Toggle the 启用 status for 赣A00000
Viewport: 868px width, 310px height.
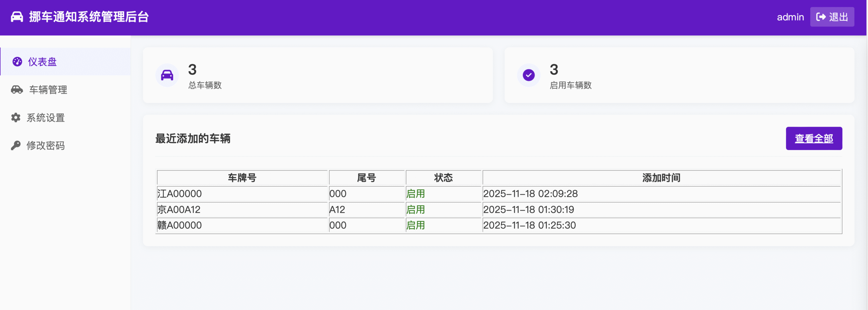point(416,225)
